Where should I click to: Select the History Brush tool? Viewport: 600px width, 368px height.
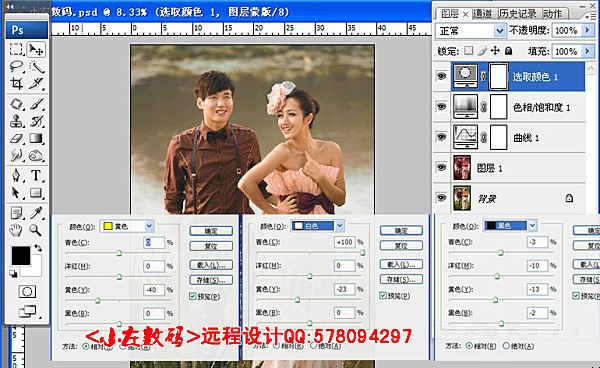click(x=36, y=121)
